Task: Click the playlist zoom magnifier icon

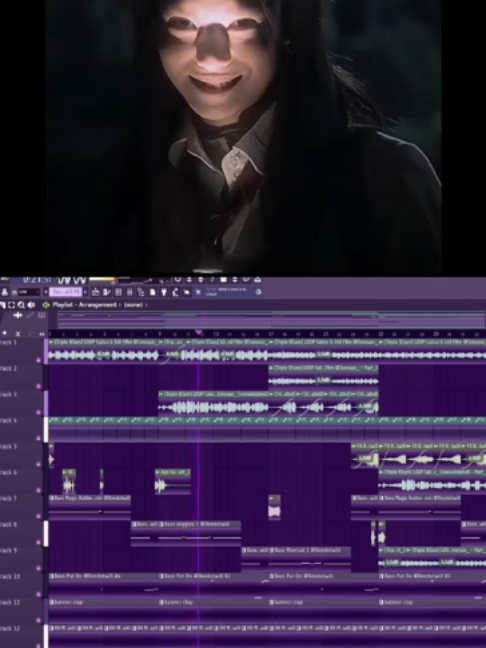Action: click(21, 305)
